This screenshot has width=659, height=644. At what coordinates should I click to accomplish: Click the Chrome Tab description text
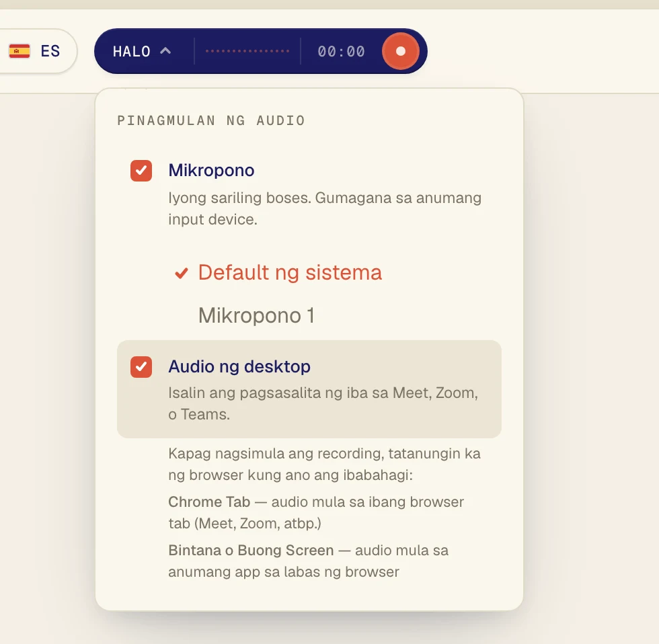point(316,512)
